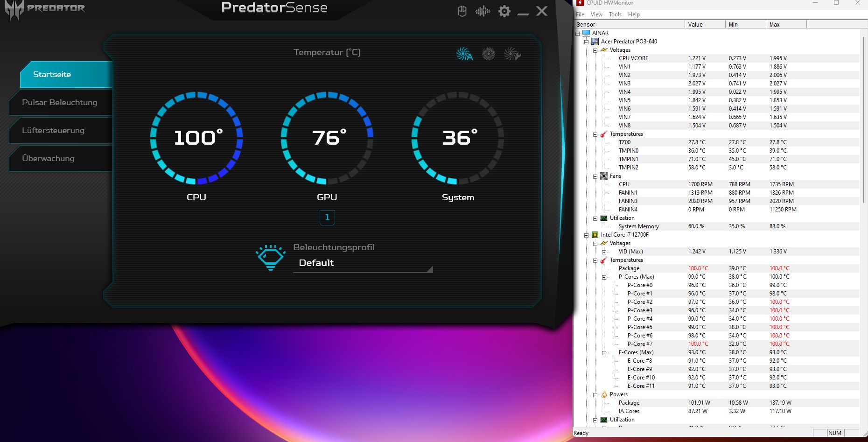The height and width of the screenshot is (442, 868).
Task: Click the Min column header
Action: pyautogui.click(x=746, y=24)
